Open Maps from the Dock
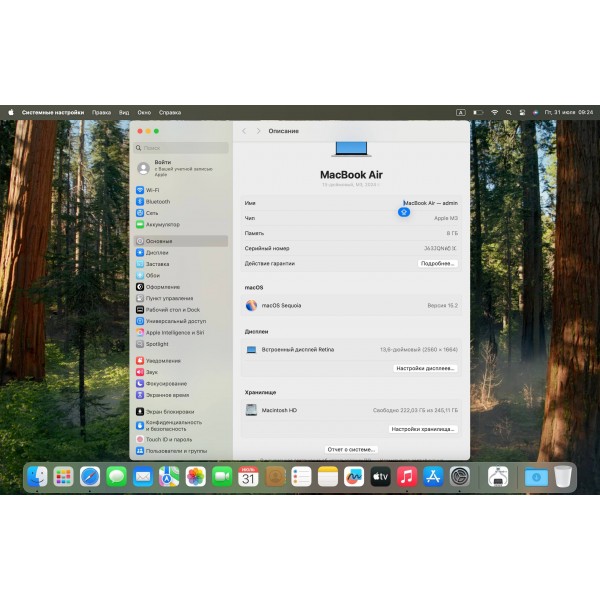The image size is (600, 600). click(169, 477)
